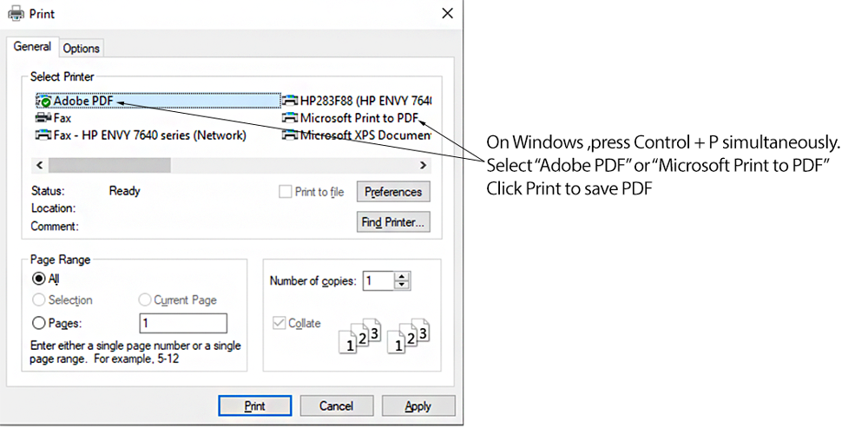This screenshot has height=428, width=868.
Task: Increase the number of copies
Action: click(403, 276)
